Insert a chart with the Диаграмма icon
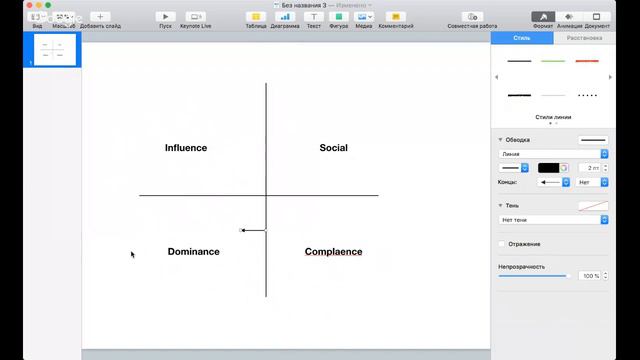This screenshot has width=640, height=360. tap(285, 17)
